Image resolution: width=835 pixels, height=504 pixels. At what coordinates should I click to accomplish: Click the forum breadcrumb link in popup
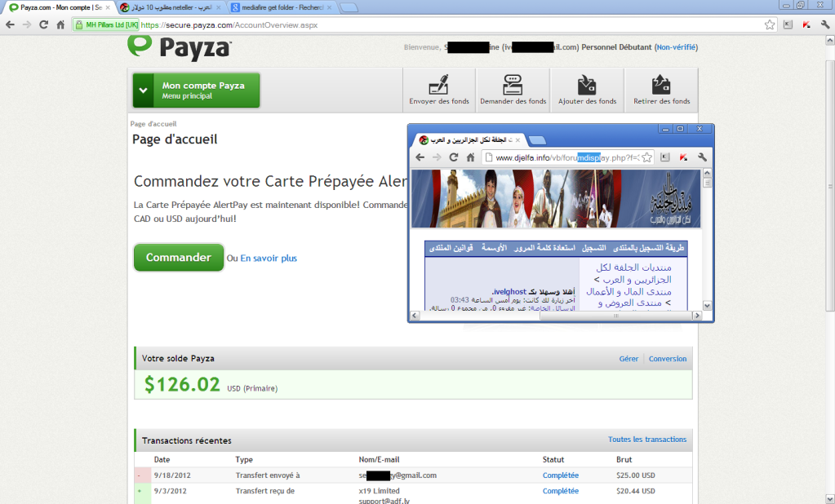(633, 273)
